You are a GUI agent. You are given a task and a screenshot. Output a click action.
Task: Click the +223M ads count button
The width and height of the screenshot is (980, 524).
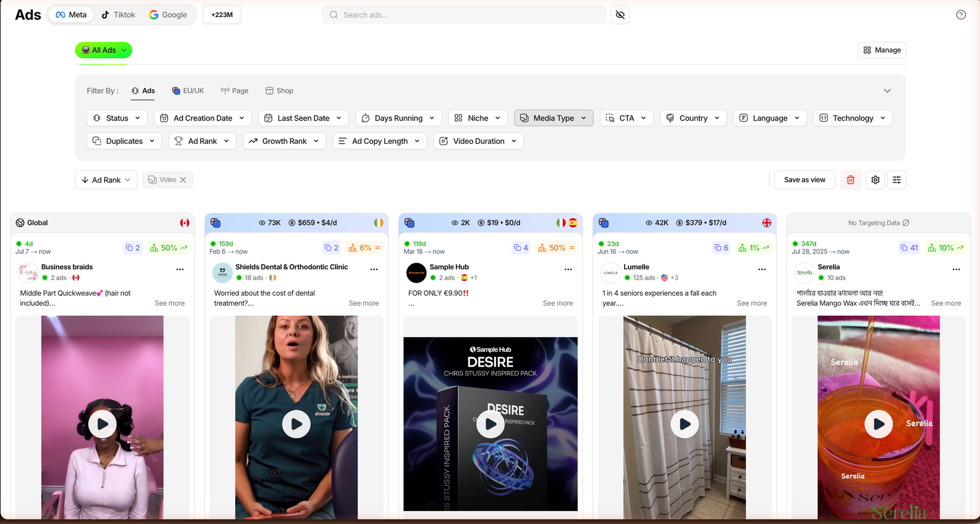pyautogui.click(x=222, y=15)
